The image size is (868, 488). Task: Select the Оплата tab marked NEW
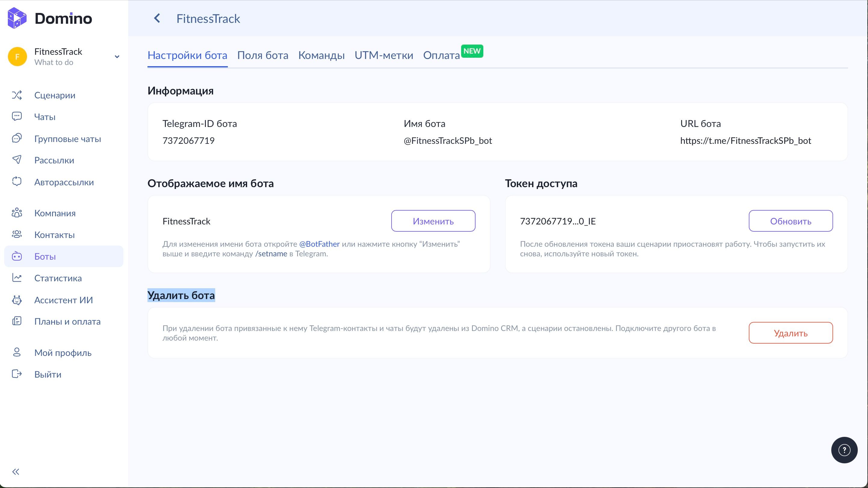tap(441, 55)
